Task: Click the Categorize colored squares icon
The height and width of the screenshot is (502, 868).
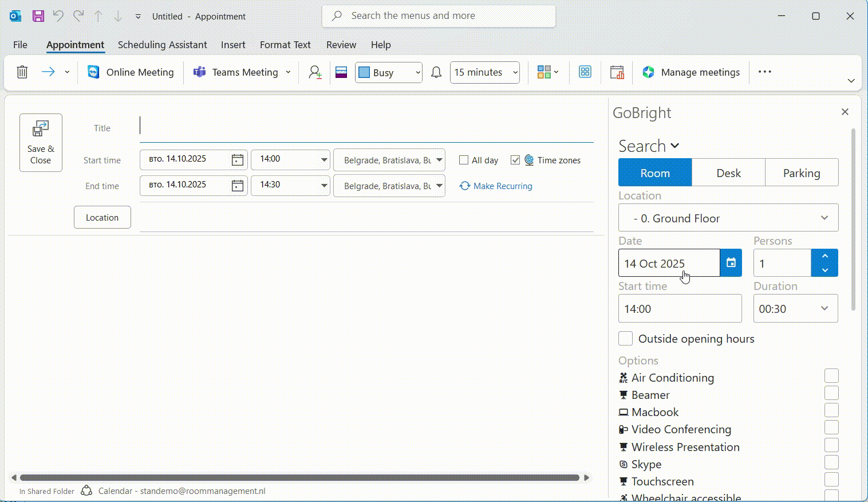Action: click(544, 72)
